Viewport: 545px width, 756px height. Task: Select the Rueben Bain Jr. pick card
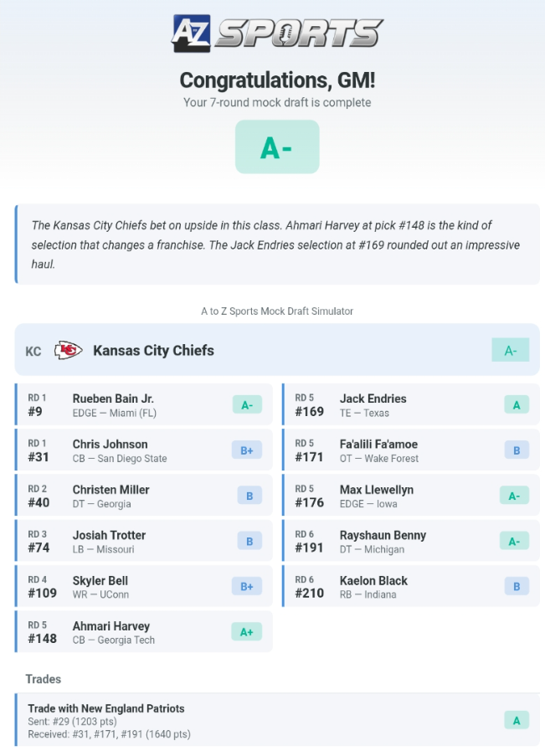pyautogui.click(x=142, y=405)
